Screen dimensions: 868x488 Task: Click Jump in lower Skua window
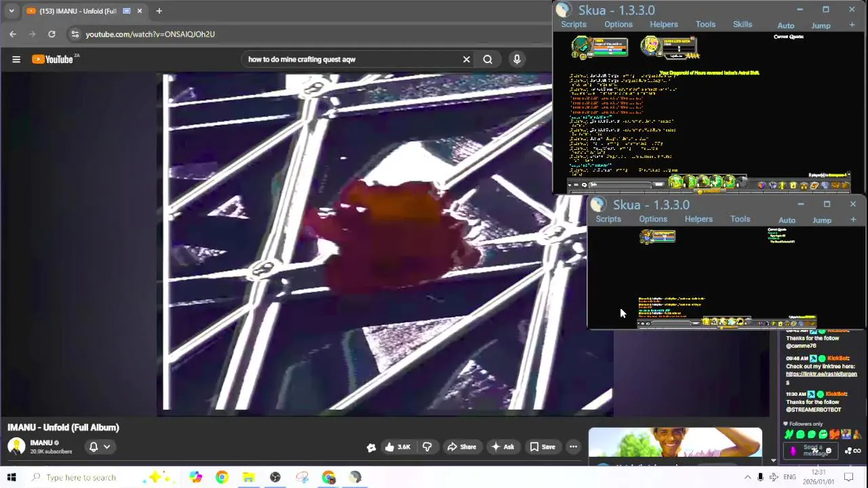[x=822, y=220]
